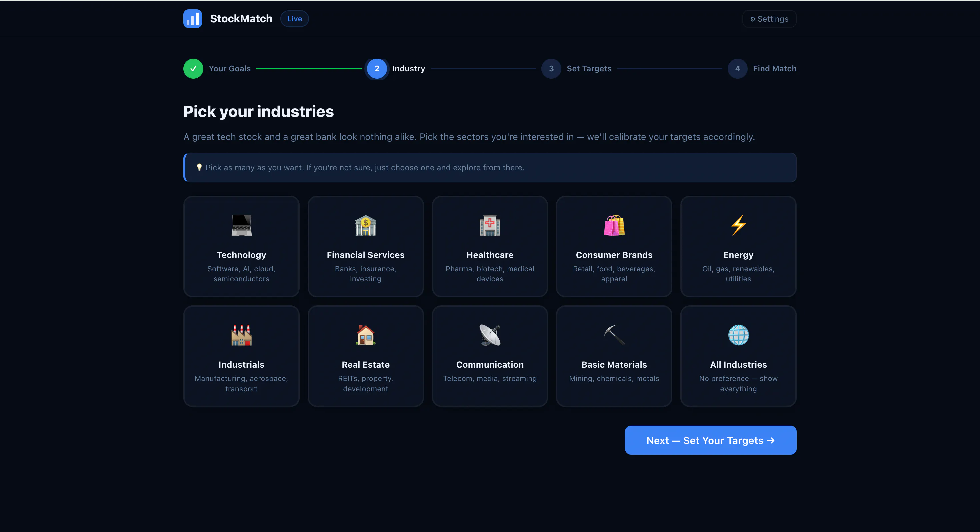Click the Industry step number 2 circle
Viewport: 980px width, 532px height.
point(377,68)
